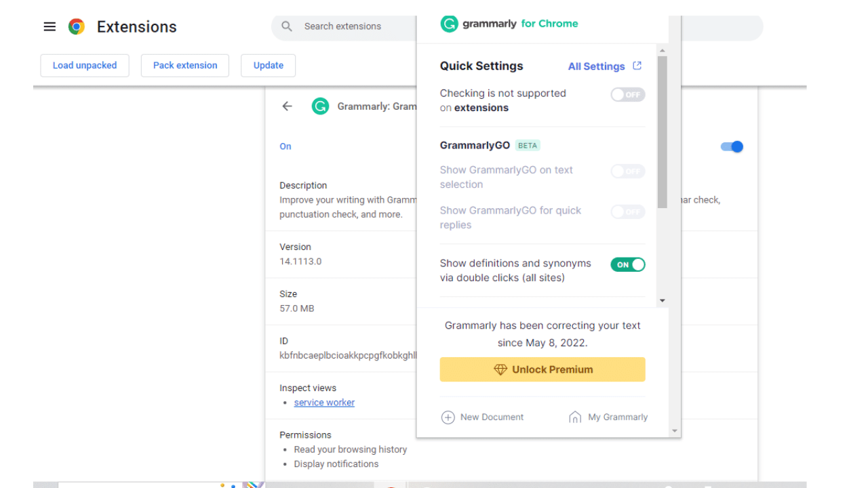Click the Grammarly for Chrome logo in the popup
Screen dimensions: 868x488
tap(509, 24)
